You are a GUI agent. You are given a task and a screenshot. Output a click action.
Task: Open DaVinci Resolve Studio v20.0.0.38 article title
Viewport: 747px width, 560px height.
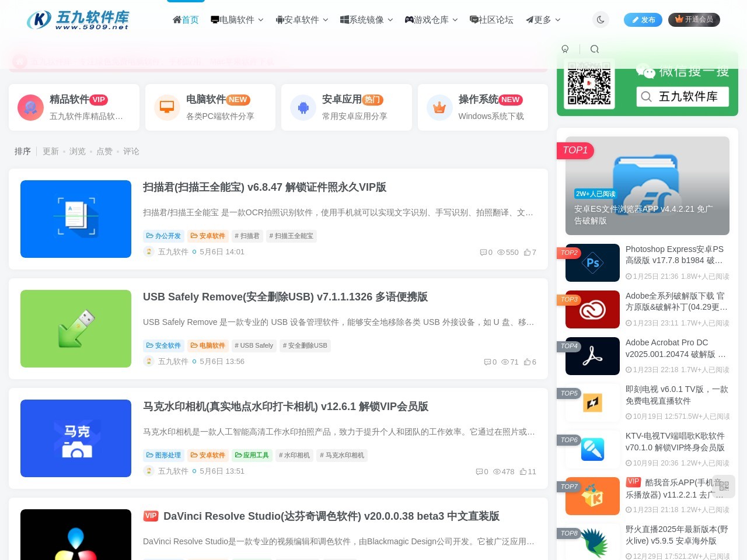[331, 516]
